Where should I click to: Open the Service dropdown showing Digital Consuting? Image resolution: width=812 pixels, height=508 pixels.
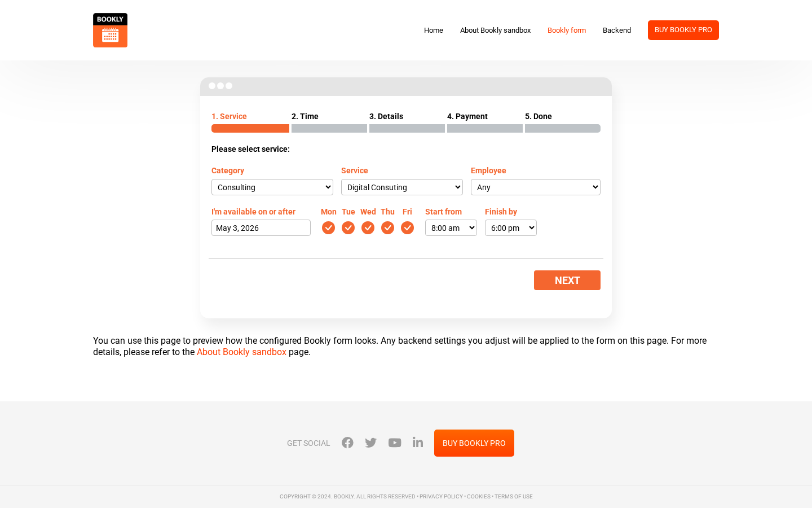[x=402, y=187]
